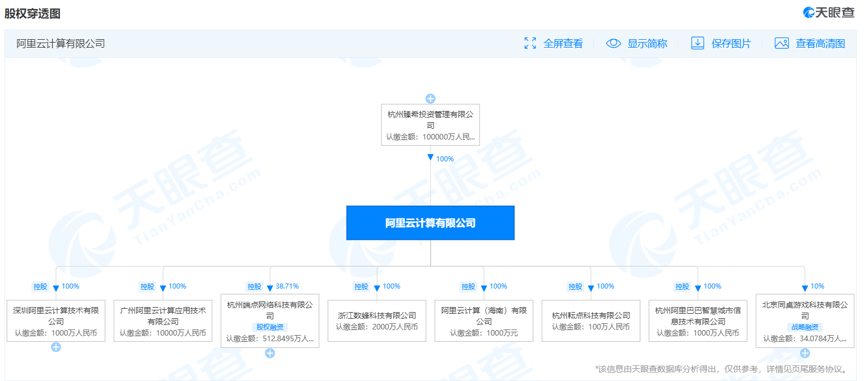Image resolution: width=868 pixels, height=381 pixels.
Task: Click 控股 label above 浙江数蜂科技
Action: (x=361, y=286)
